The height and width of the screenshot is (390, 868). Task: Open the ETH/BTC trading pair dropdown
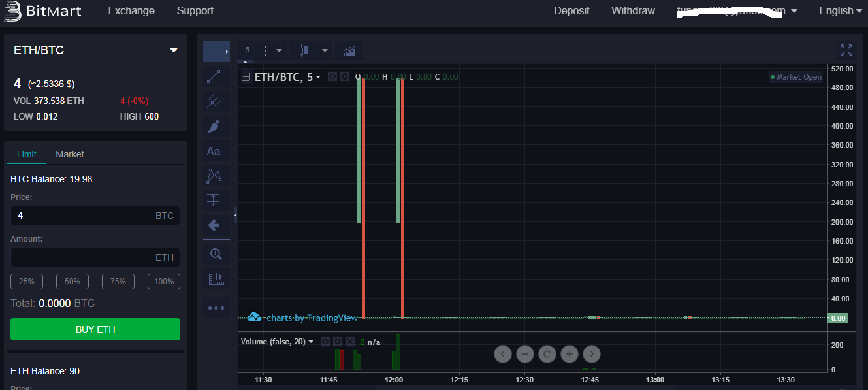pyautogui.click(x=174, y=50)
